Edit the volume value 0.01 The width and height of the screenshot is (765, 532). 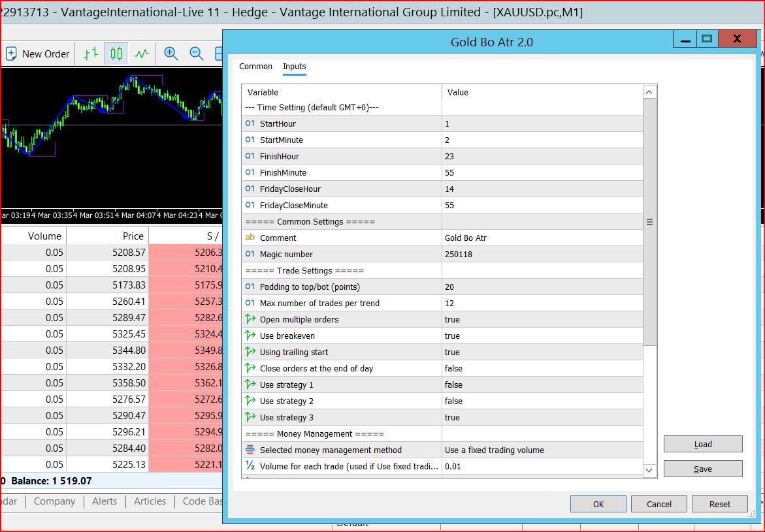click(x=542, y=466)
